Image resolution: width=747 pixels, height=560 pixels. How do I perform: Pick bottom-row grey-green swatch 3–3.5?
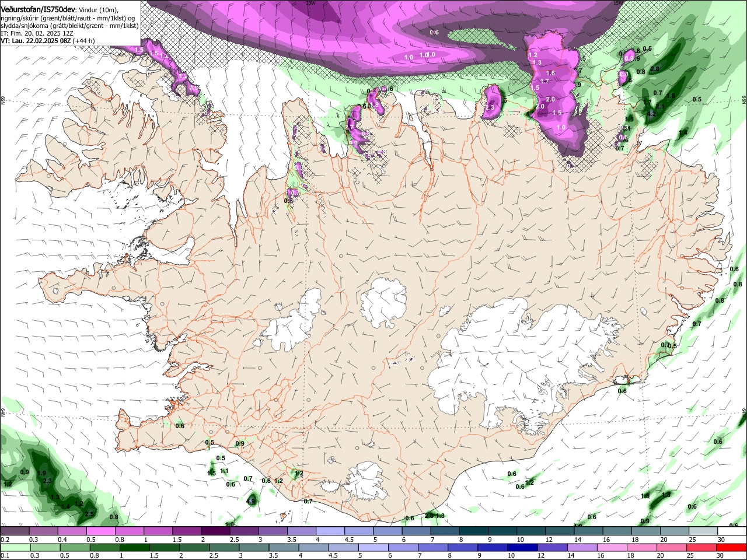(x=254, y=548)
